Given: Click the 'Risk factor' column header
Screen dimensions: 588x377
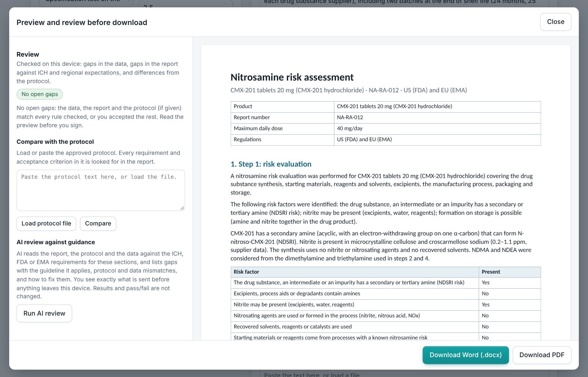Looking at the screenshot, I should tap(355, 272).
